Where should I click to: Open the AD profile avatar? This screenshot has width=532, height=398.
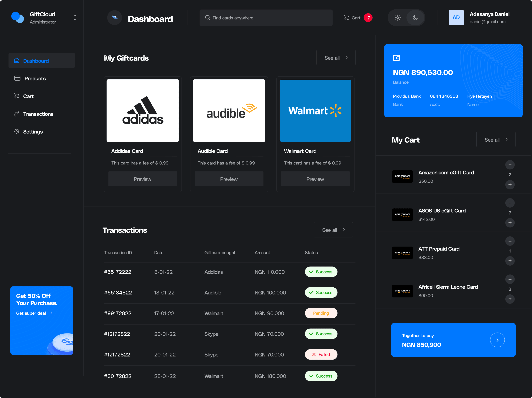pos(456,18)
